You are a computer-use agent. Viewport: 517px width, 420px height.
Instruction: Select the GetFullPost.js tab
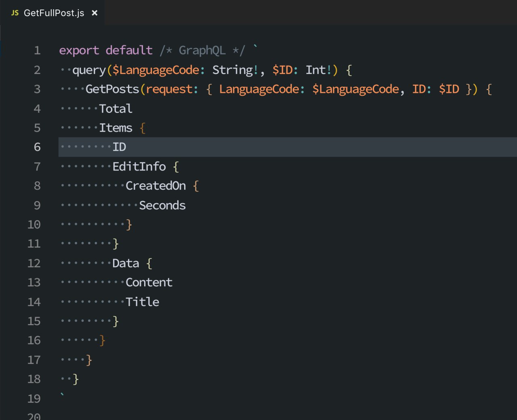(x=53, y=13)
